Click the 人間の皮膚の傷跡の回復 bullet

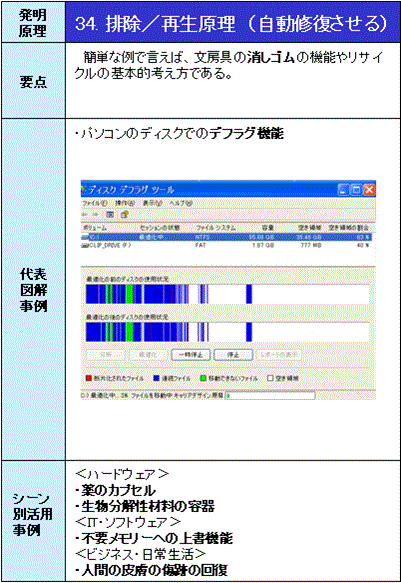(x=151, y=570)
